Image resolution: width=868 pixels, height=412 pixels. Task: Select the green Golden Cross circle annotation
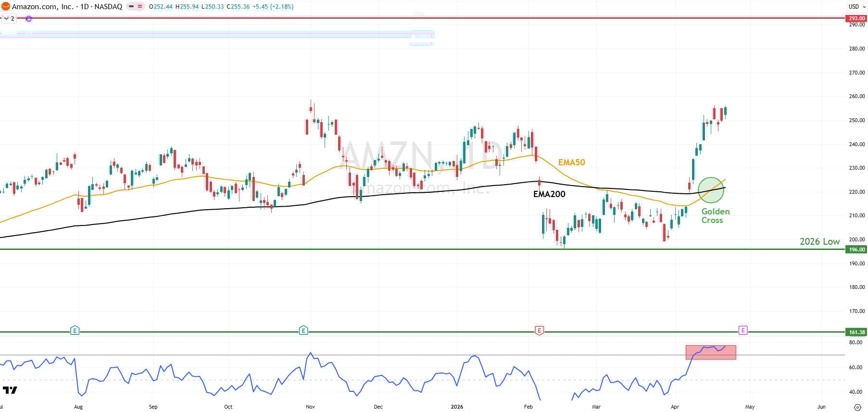(x=711, y=190)
